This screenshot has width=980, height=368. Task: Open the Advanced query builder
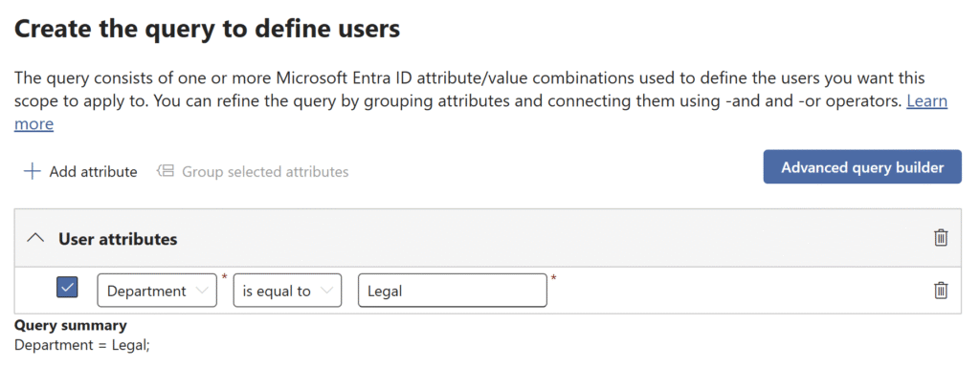click(862, 166)
